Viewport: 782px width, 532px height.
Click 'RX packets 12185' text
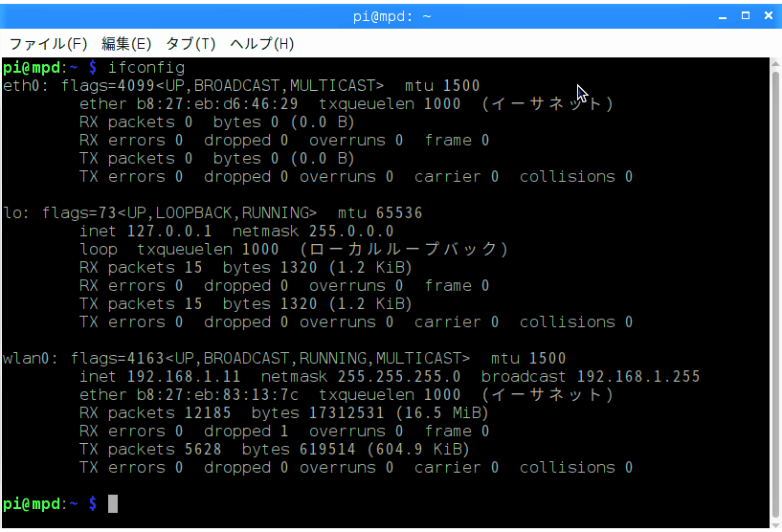click(x=155, y=412)
